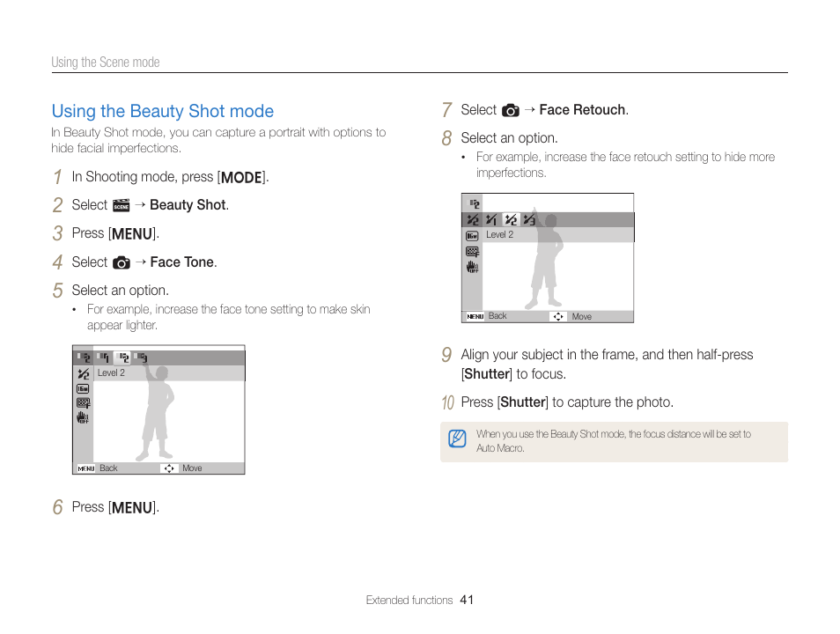Image resolution: width=840 pixels, height=634 pixels.
Task: Select Face Tone level 1 icon in Face Tone screen
Action: click(x=103, y=358)
